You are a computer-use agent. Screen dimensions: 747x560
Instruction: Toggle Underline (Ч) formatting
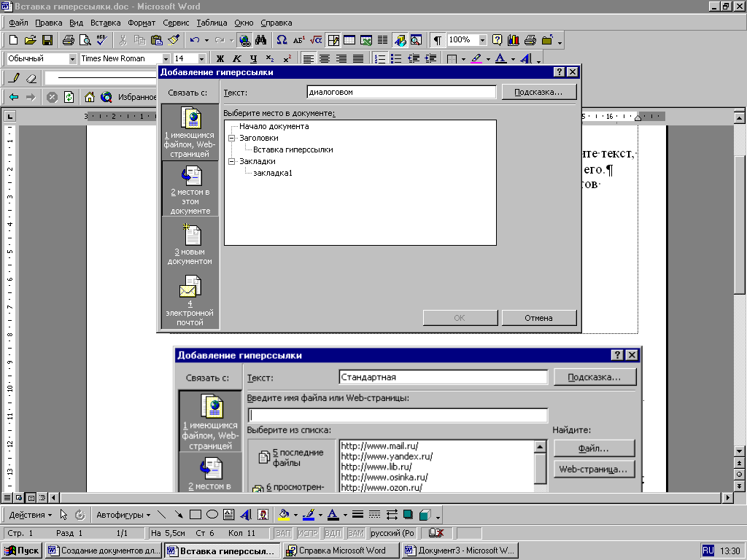tap(253, 58)
